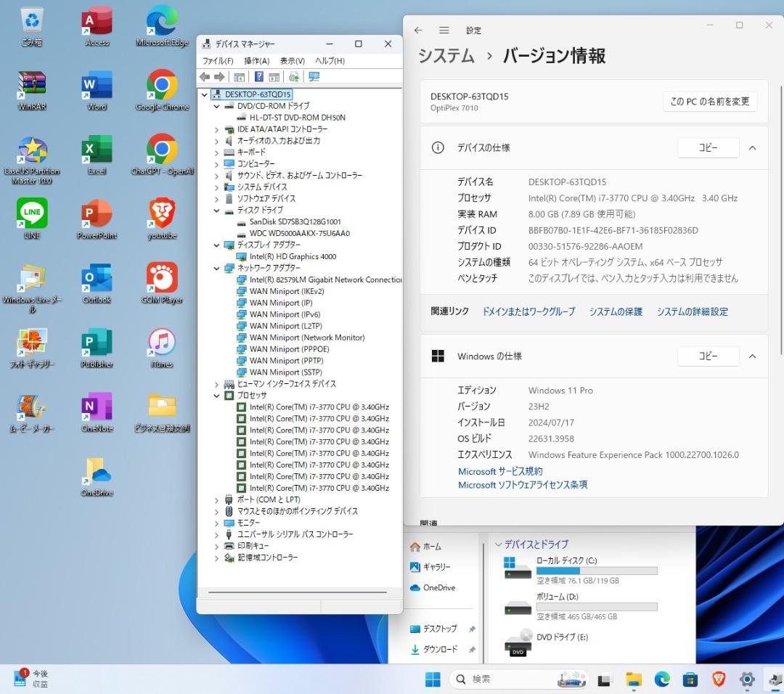Click the システムの保護 link

(x=615, y=311)
